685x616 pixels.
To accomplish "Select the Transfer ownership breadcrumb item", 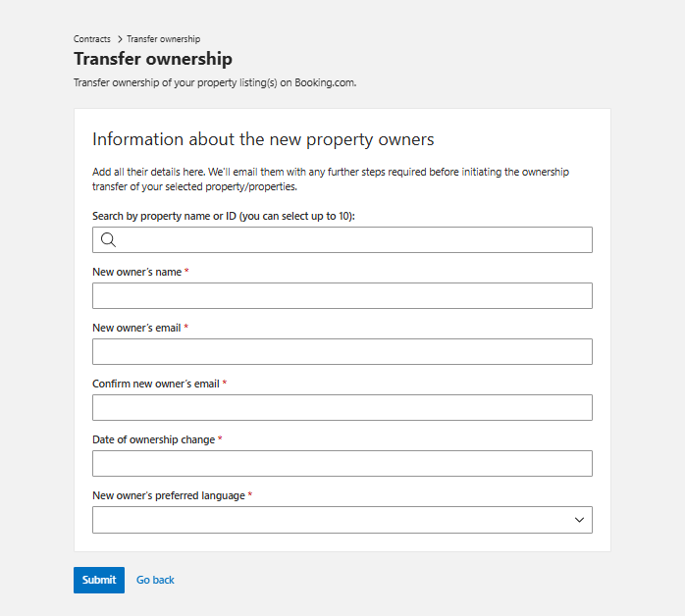I will [163, 39].
